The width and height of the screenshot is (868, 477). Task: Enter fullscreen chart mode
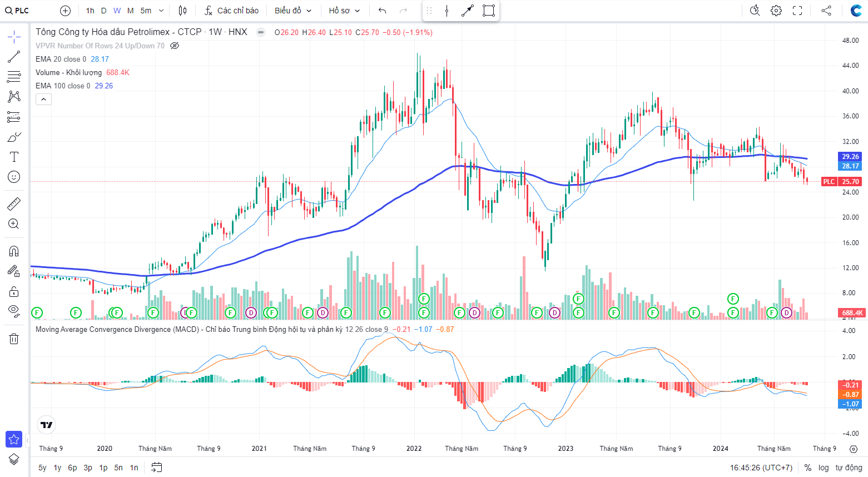797,11
